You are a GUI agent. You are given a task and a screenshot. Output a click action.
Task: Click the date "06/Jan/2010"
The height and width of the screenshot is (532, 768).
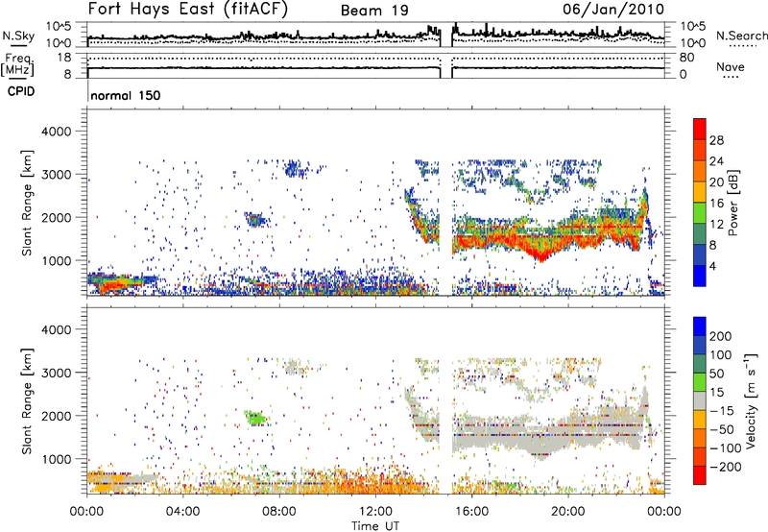click(613, 10)
